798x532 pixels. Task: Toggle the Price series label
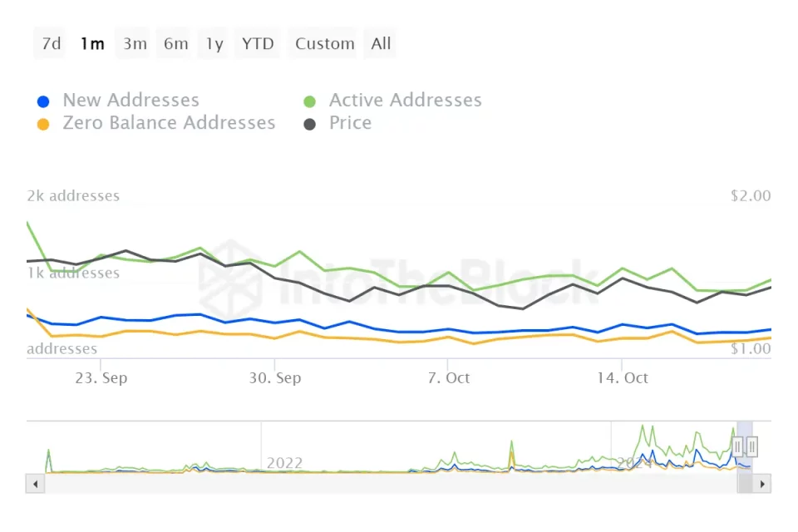click(350, 123)
